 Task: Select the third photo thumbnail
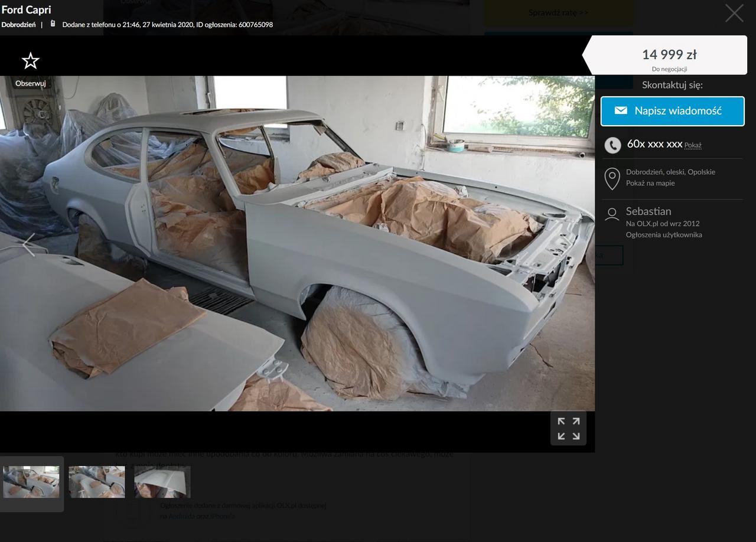coord(162,482)
